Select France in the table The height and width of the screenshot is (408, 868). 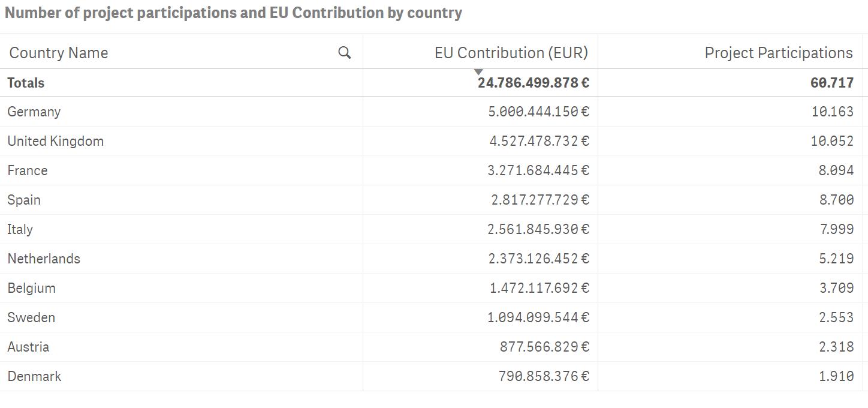click(x=28, y=170)
